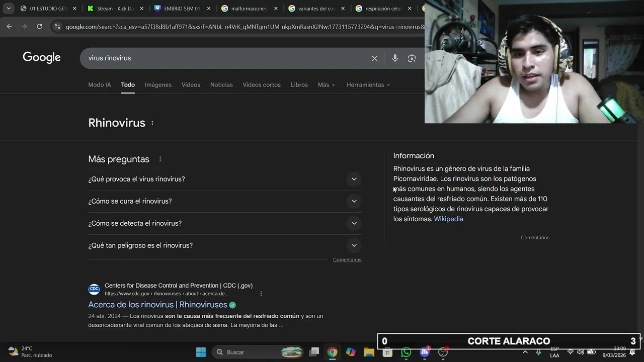Close the "malformaciones" browser tab

(276, 9)
